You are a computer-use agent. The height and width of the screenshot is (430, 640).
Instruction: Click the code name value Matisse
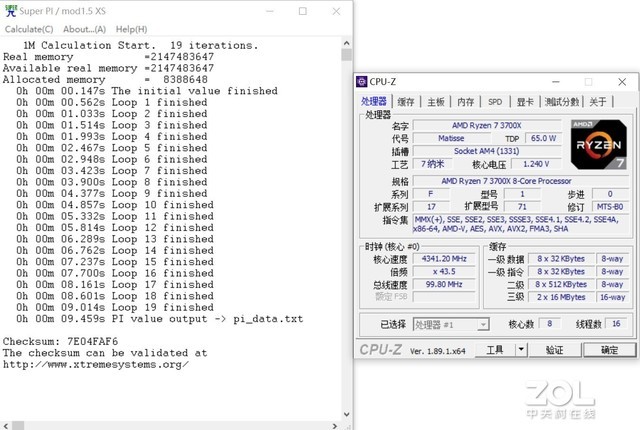[x=451, y=138]
